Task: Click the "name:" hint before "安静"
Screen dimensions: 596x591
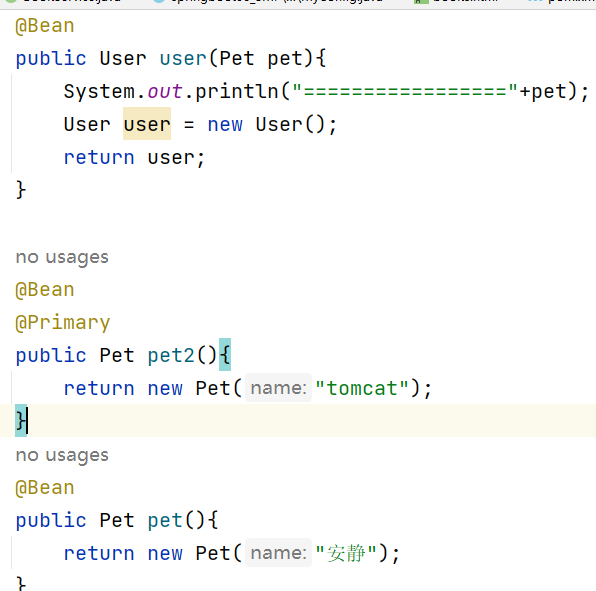Action: pyautogui.click(x=278, y=553)
